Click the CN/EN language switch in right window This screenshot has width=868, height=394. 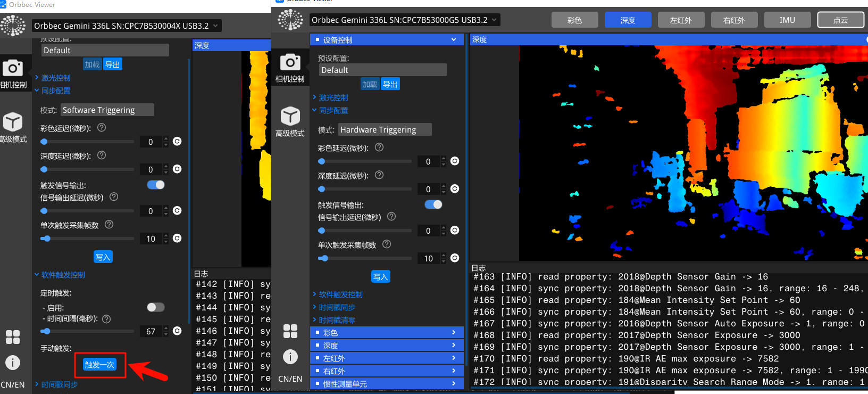tap(290, 379)
